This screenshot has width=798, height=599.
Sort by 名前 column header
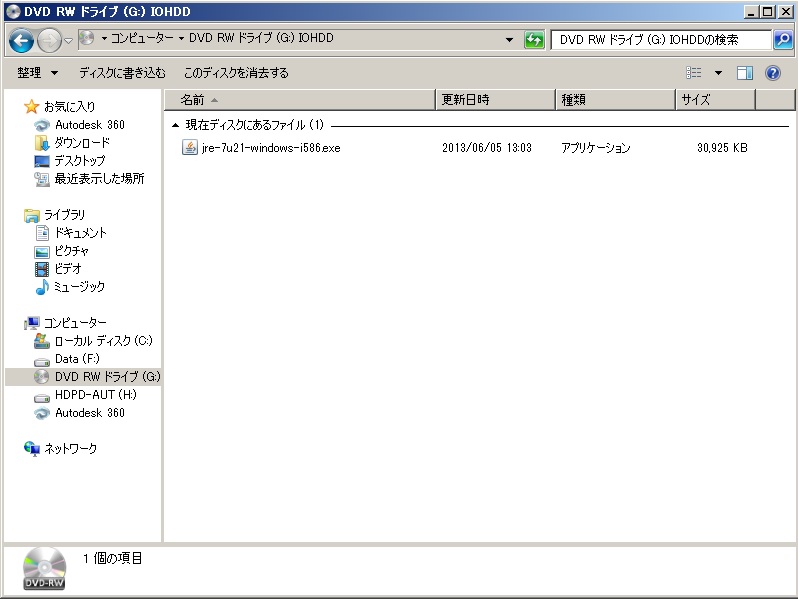point(300,100)
